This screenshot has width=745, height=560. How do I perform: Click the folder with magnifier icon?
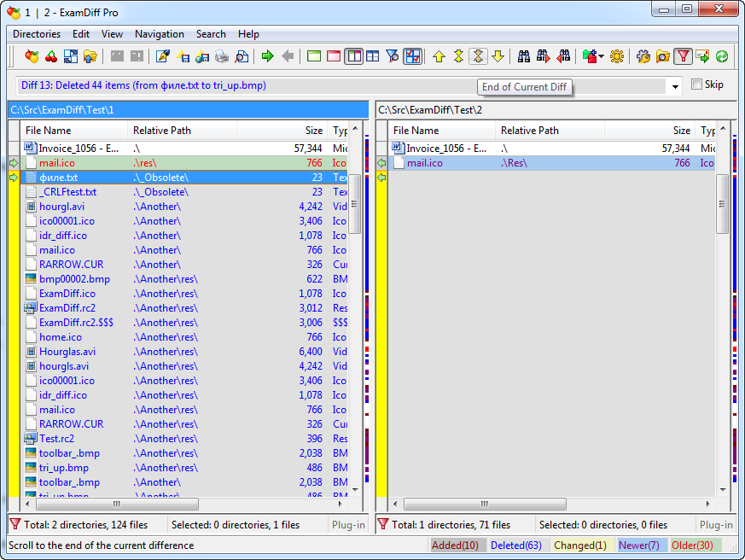[663, 56]
